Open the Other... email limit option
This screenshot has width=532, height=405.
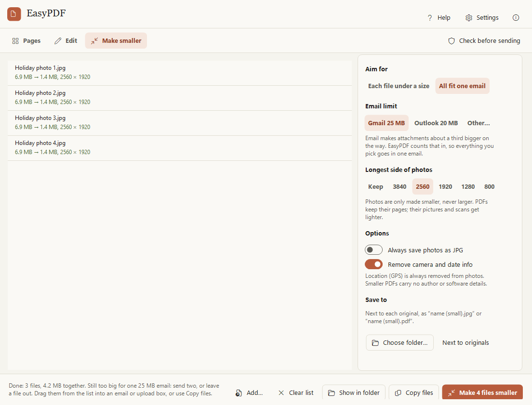click(479, 123)
